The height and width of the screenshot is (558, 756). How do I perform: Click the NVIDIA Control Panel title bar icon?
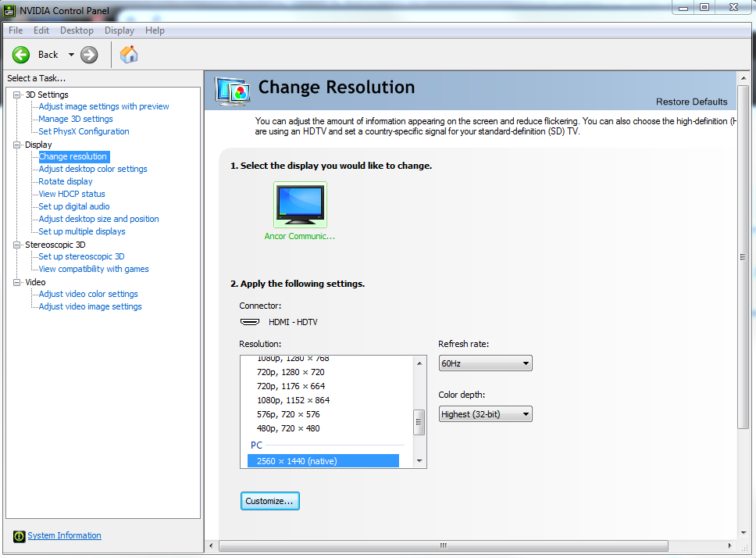point(9,10)
